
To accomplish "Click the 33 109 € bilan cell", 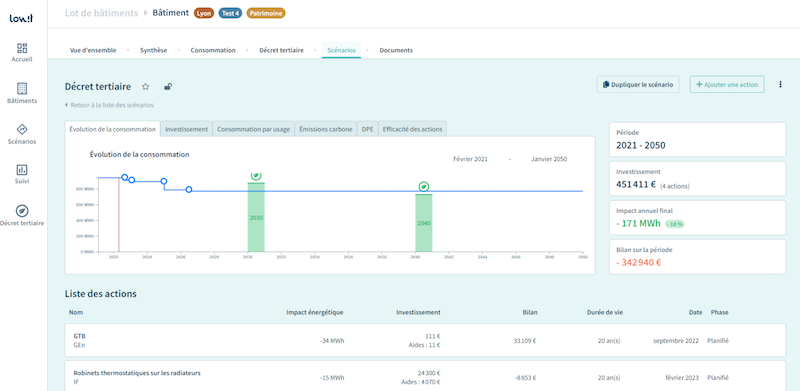I will [x=524, y=341].
